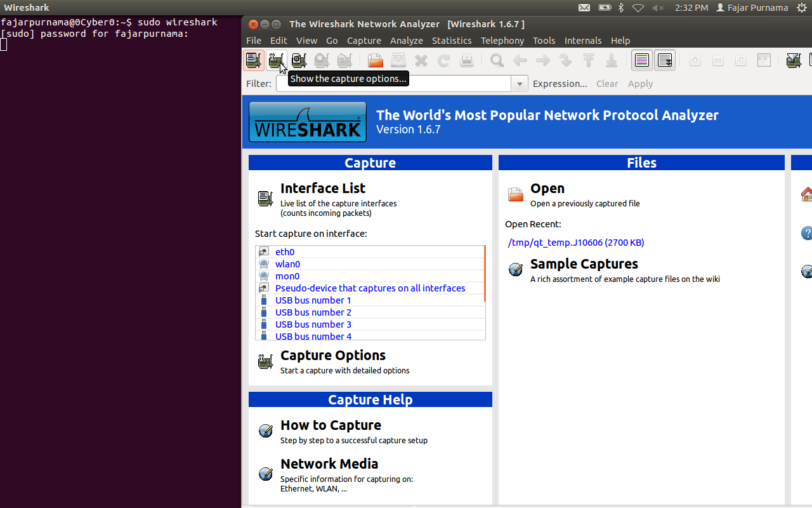Click the go to packet icon
Viewport: 812px width, 508px height.
(x=566, y=60)
